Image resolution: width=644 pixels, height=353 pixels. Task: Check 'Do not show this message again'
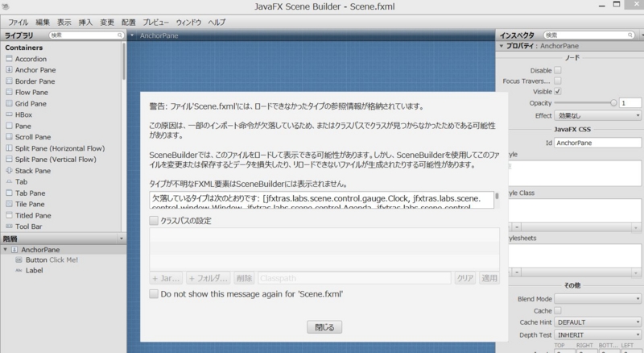154,293
